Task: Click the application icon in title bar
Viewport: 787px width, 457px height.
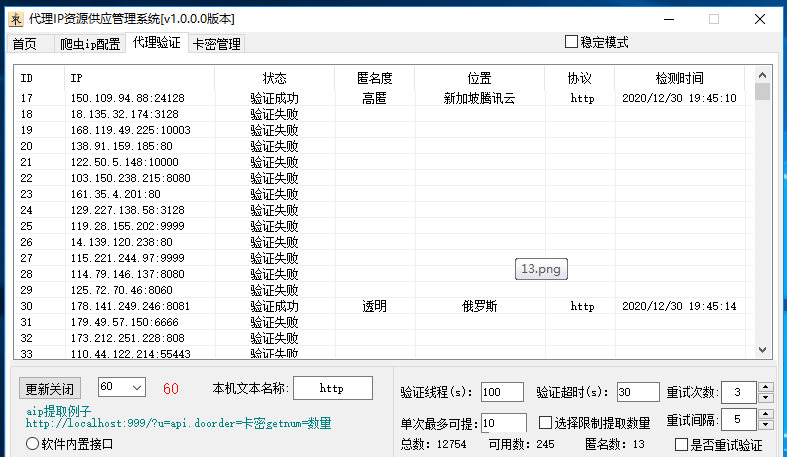Action: [16, 19]
